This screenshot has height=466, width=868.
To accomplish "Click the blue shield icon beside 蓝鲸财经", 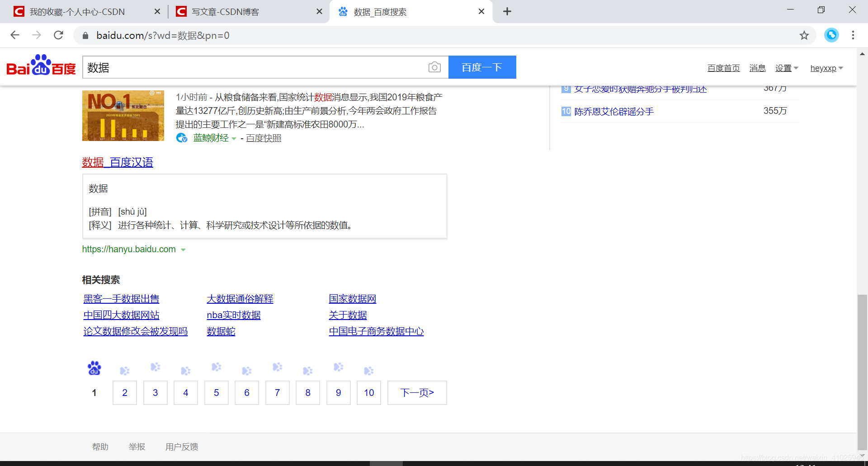I will click(182, 138).
